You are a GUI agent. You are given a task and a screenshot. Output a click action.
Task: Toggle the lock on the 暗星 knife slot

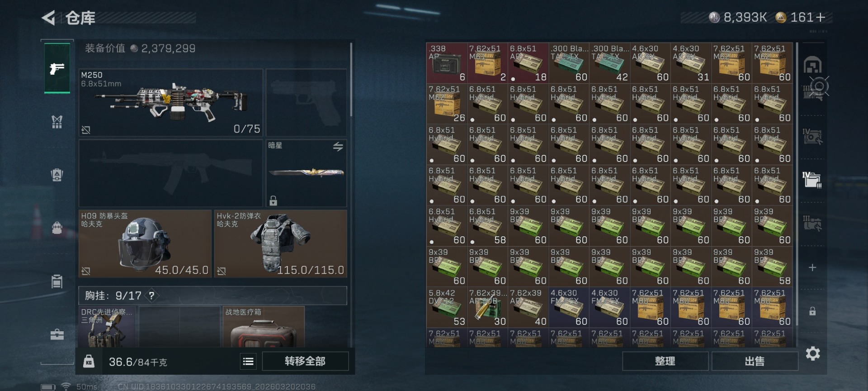(x=274, y=200)
